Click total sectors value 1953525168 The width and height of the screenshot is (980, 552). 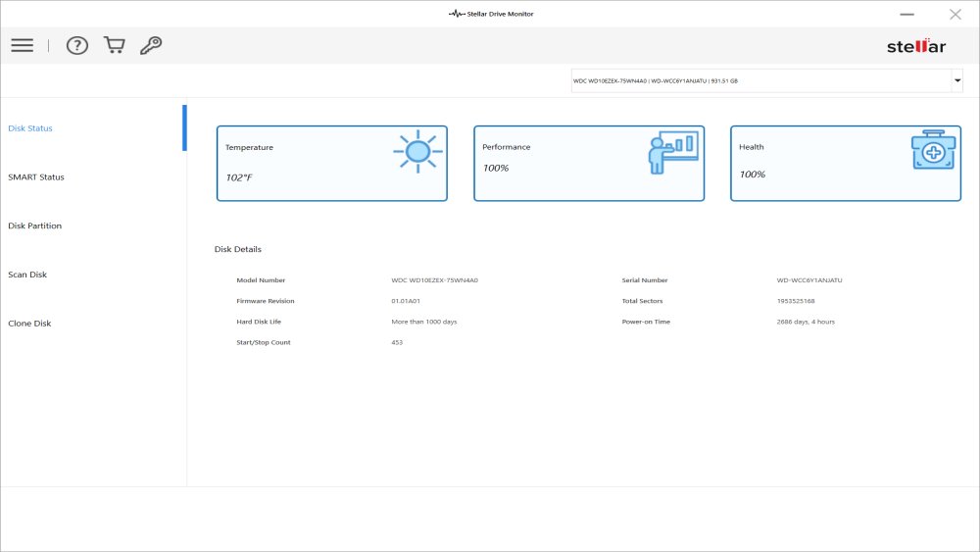796,301
